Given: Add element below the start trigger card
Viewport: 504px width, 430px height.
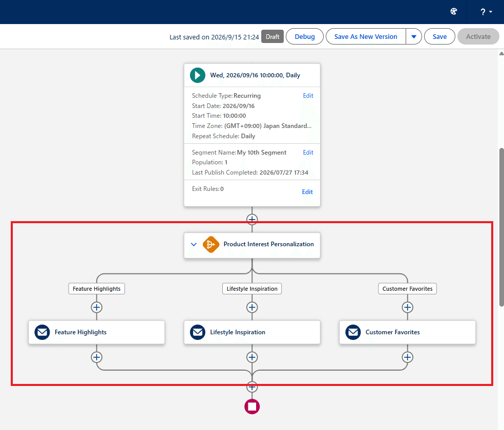Looking at the screenshot, I should click(x=252, y=219).
